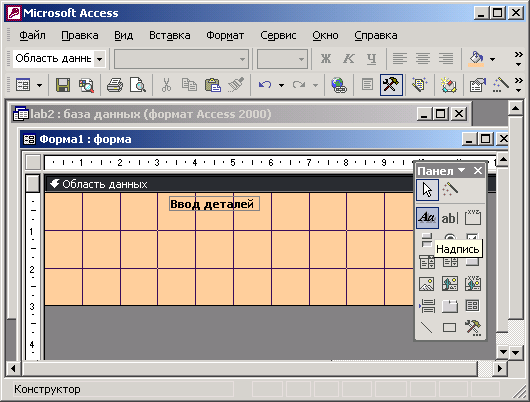530x402 pixels.
Task: Open the View button dropdown arrow
Action: click(40, 85)
